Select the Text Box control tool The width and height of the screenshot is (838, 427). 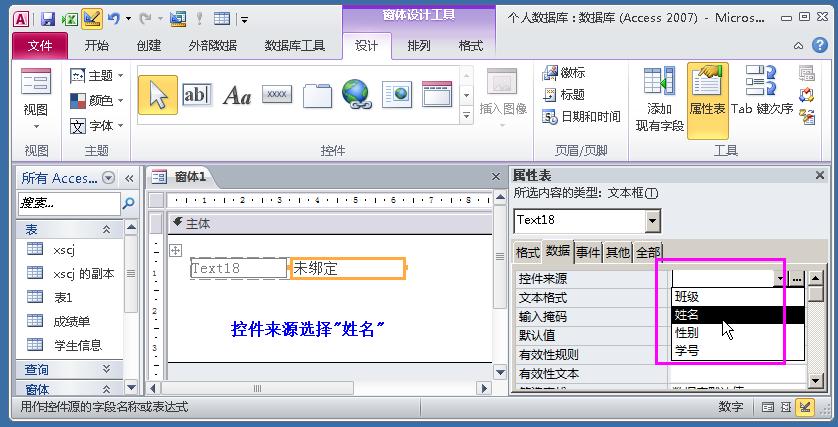point(196,95)
